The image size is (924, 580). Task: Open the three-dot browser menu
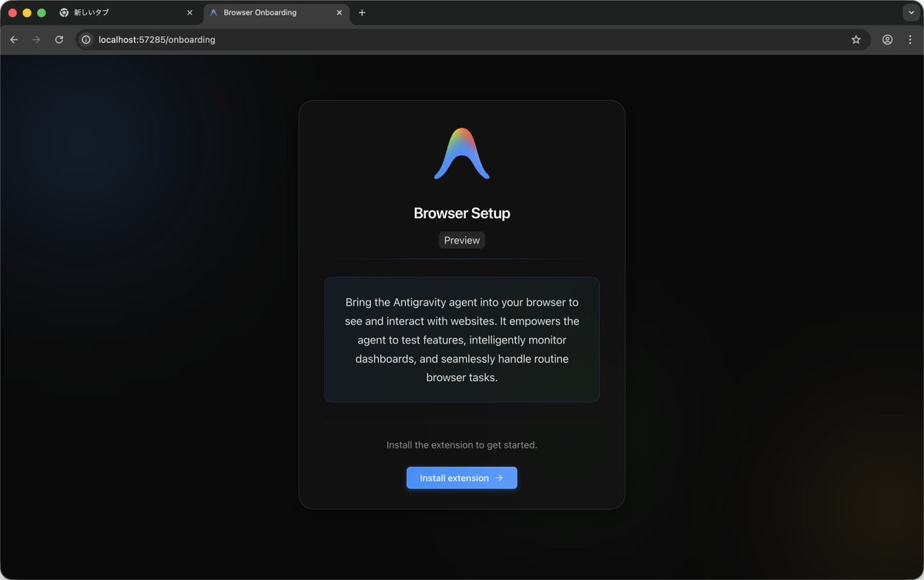click(x=912, y=39)
